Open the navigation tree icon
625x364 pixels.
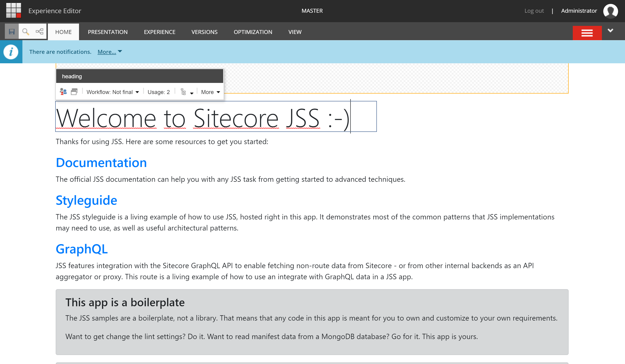(x=40, y=31)
